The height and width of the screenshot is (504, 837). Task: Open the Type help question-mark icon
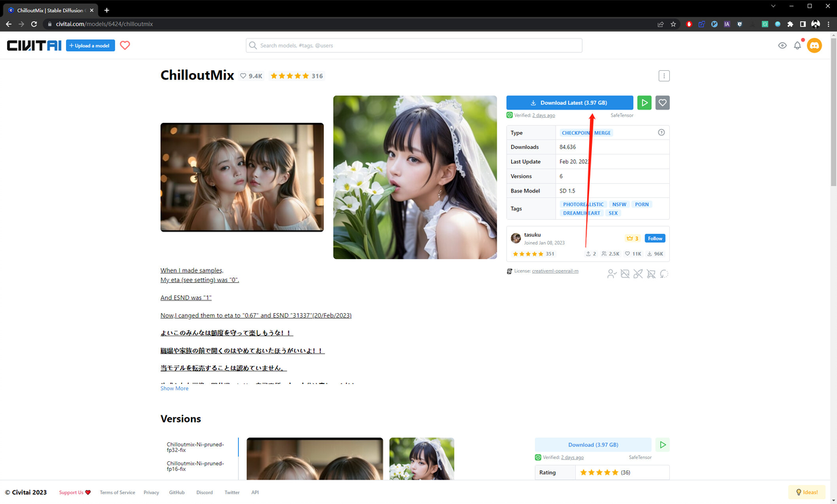click(661, 133)
